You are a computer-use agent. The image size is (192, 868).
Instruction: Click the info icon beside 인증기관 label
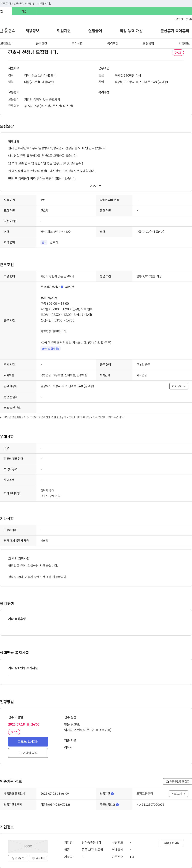pos(112,793)
